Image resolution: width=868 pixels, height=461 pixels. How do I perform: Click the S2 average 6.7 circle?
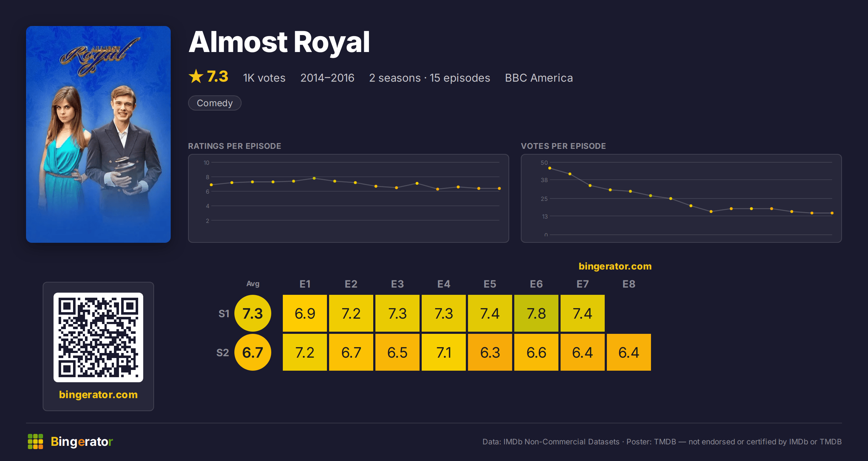coord(253,352)
